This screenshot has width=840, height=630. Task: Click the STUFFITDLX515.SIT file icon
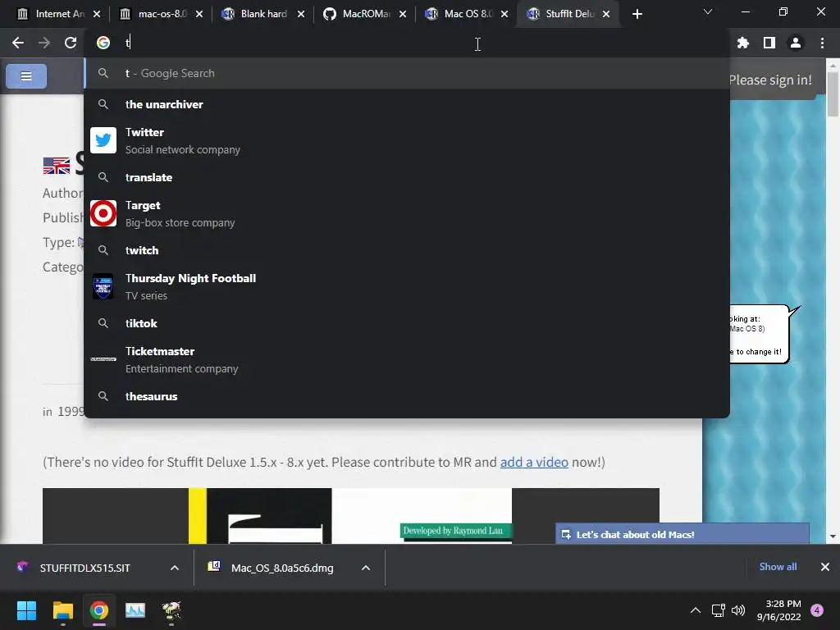click(22, 567)
